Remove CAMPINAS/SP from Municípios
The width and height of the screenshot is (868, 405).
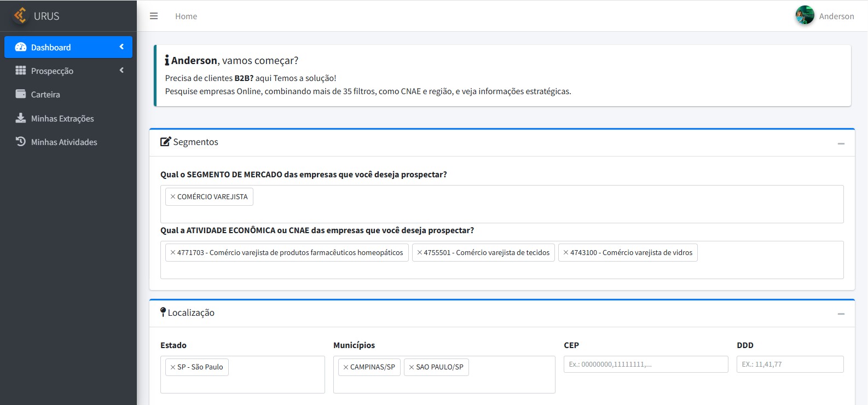pos(346,367)
